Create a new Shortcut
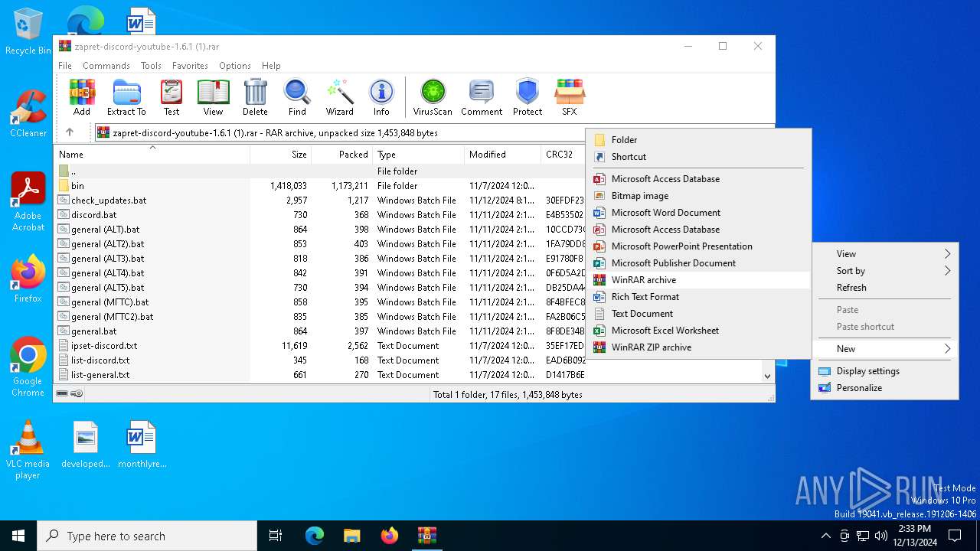 click(698, 157)
